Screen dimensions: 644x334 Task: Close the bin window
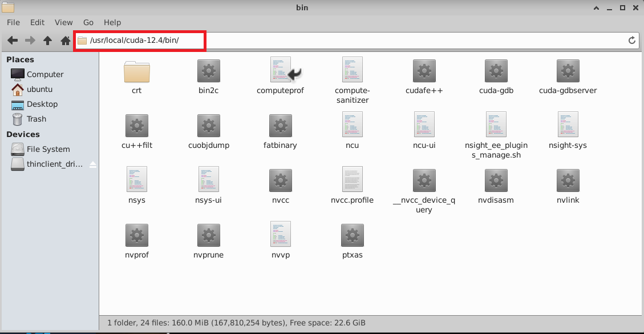pos(635,7)
